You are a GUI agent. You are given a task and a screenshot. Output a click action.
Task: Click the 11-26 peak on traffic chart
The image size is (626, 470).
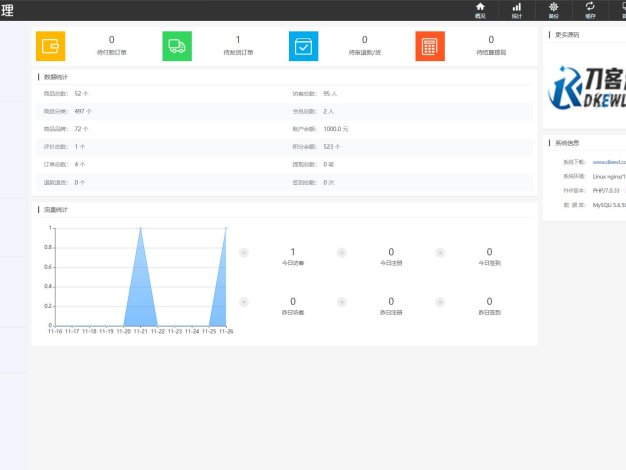click(226, 229)
